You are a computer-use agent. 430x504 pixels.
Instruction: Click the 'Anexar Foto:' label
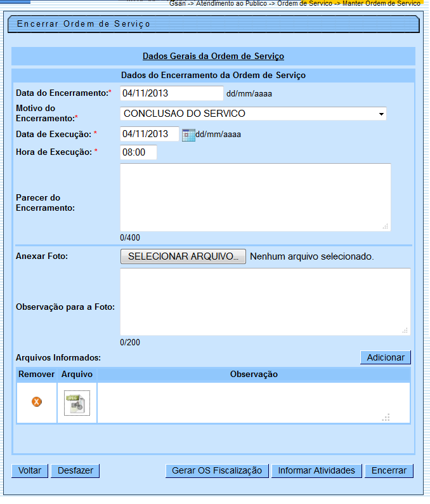tap(42, 256)
